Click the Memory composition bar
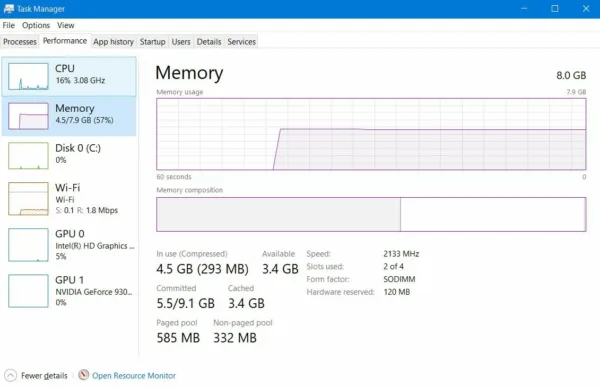The height and width of the screenshot is (388, 600). pyautogui.click(x=371, y=214)
